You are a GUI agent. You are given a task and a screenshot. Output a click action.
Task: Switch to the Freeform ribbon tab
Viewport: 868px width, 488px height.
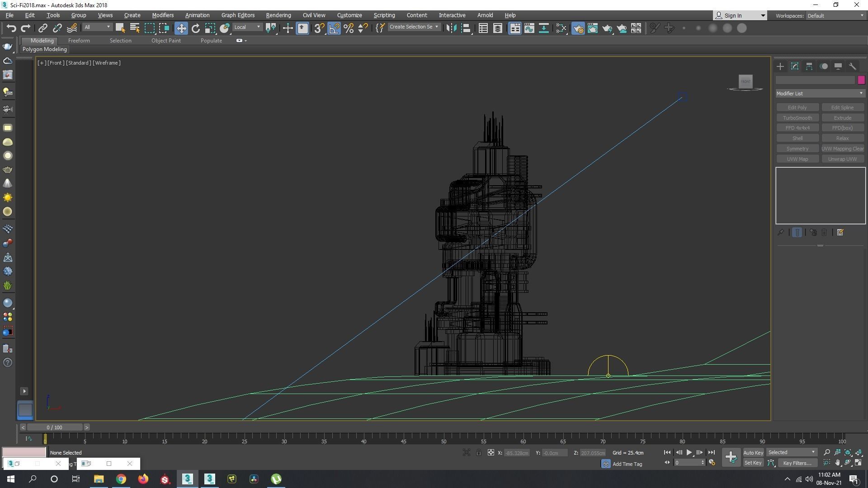tap(79, 41)
